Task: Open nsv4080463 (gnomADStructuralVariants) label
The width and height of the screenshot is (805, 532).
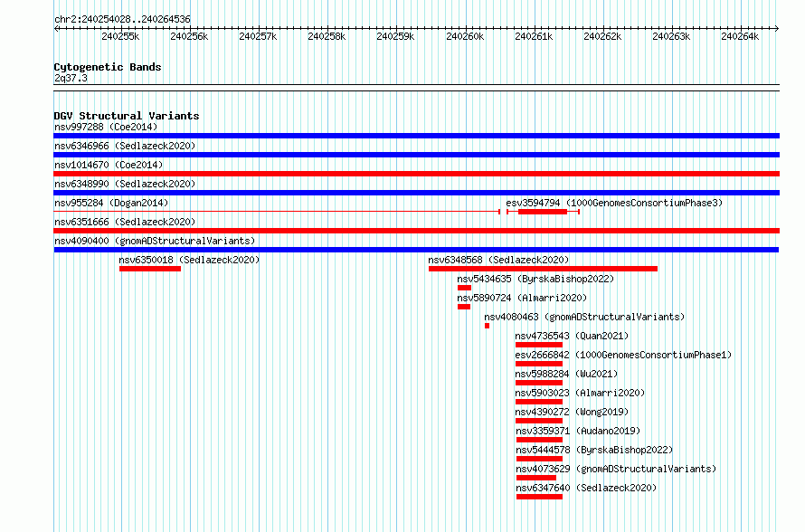Action: click(x=584, y=317)
